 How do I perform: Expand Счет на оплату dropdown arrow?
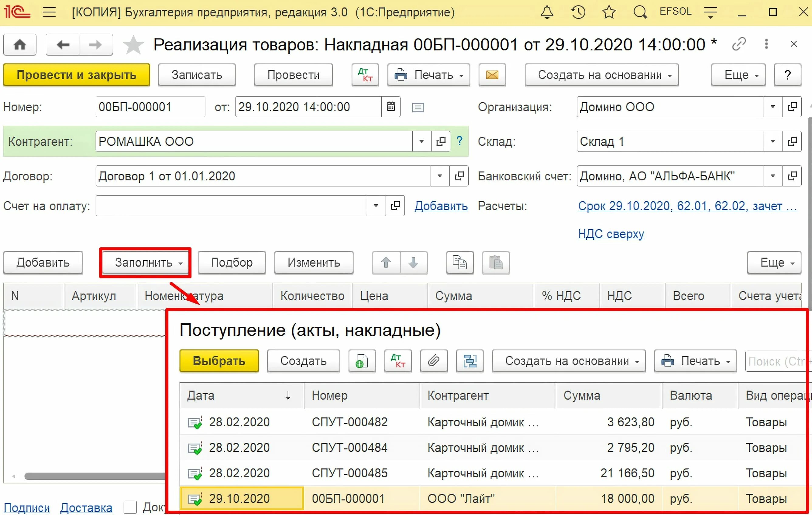376,206
